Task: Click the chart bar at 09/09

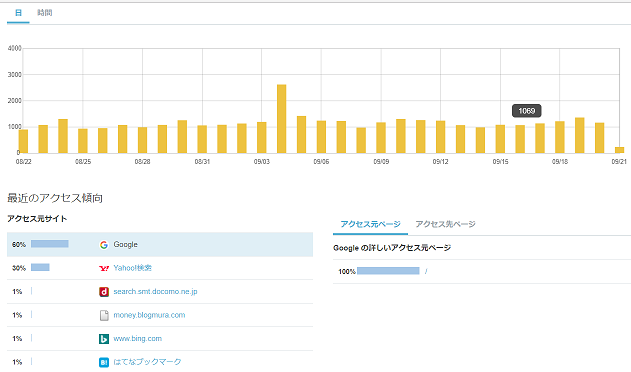Action: coord(381,138)
